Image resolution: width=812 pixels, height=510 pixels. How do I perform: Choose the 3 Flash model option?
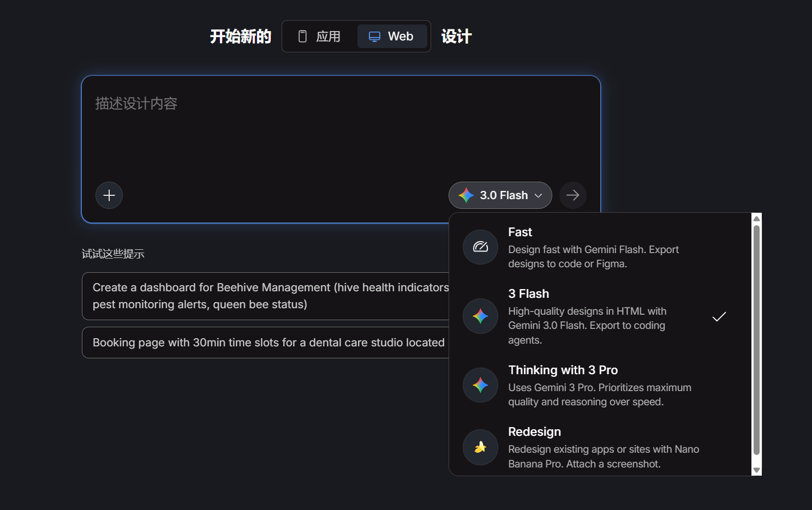(x=600, y=316)
